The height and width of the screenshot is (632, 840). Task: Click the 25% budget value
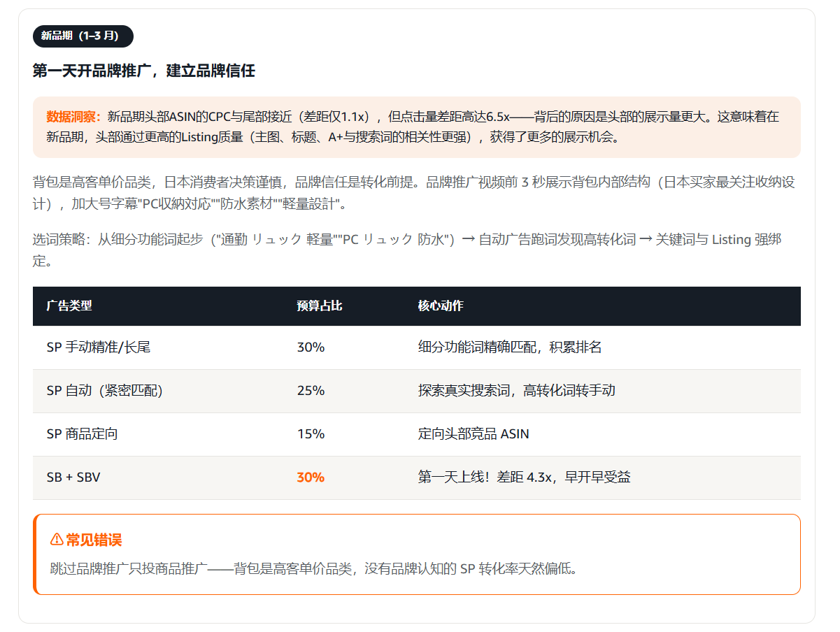(311, 391)
